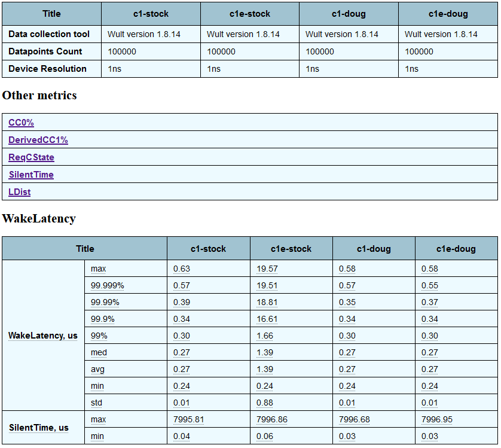The image size is (501, 448).
Task: Click the 0.55 value for c1e-doug
Action: tap(429, 285)
